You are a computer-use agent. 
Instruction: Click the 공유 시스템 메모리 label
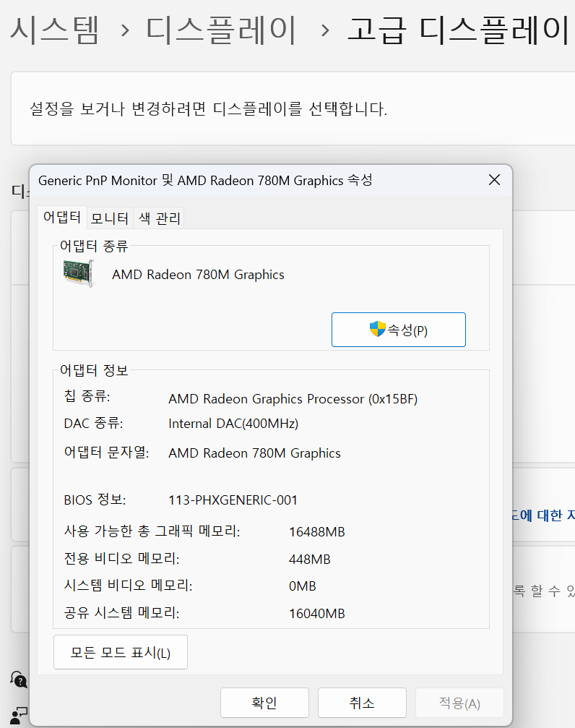coord(121,613)
